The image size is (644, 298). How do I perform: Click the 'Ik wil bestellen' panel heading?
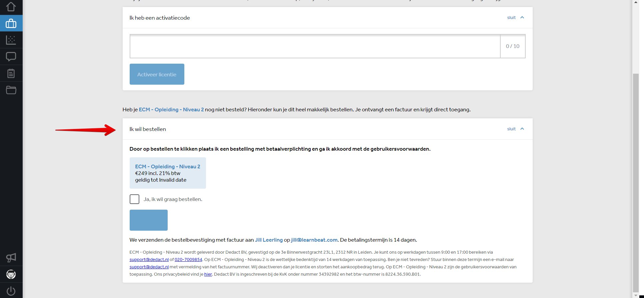(x=148, y=129)
